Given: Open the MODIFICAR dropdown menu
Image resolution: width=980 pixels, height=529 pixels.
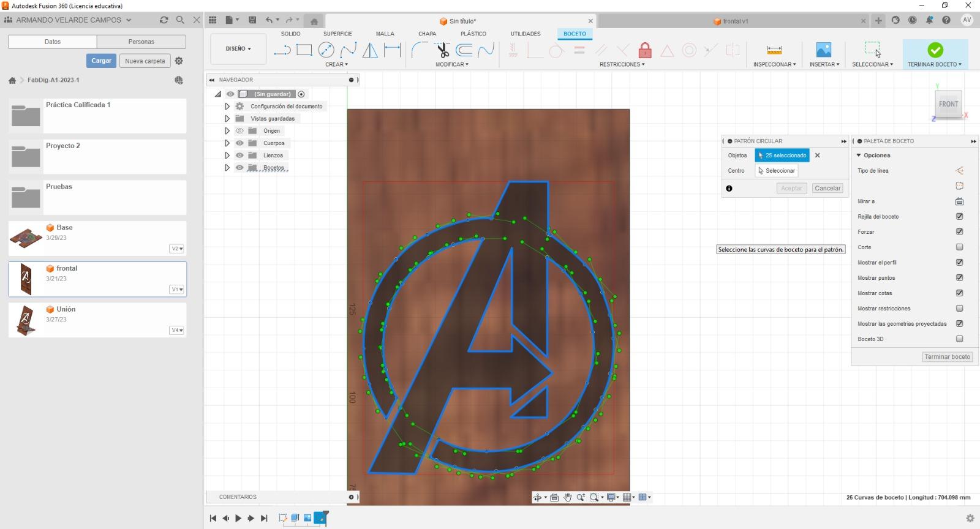Looking at the screenshot, I should (452, 64).
